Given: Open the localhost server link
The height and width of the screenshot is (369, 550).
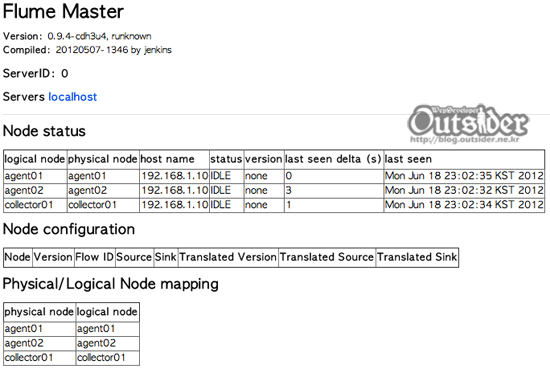Looking at the screenshot, I should tap(73, 97).
